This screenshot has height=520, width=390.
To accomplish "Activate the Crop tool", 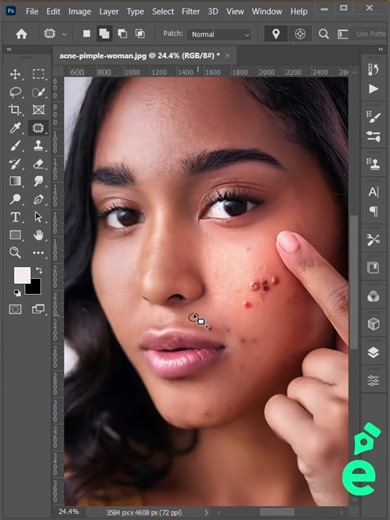I will pyautogui.click(x=15, y=110).
